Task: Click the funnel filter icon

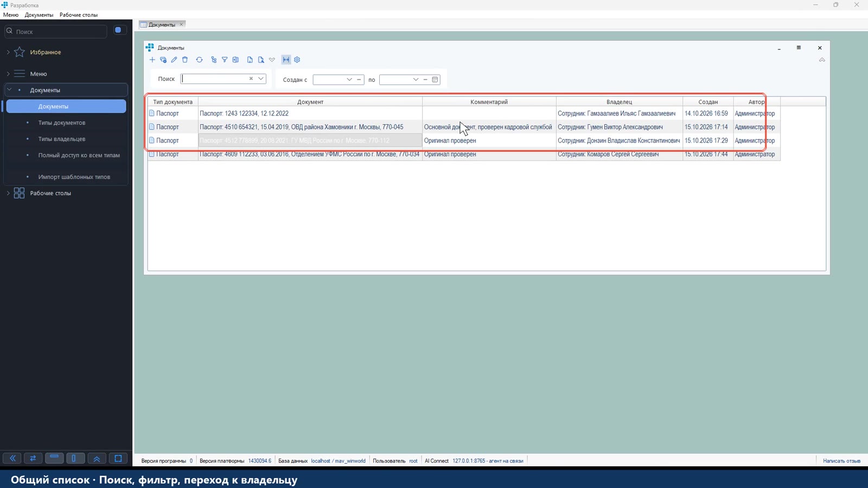Action: point(225,60)
